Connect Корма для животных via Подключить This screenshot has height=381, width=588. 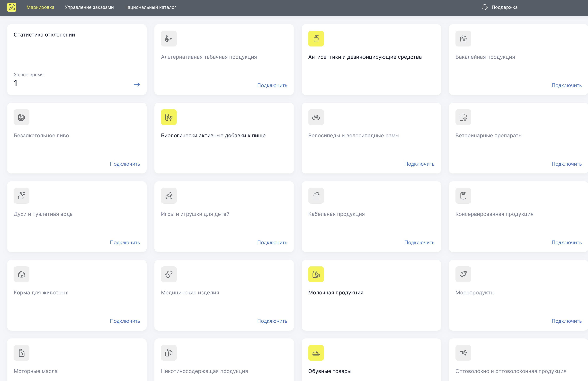[x=125, y=321]
